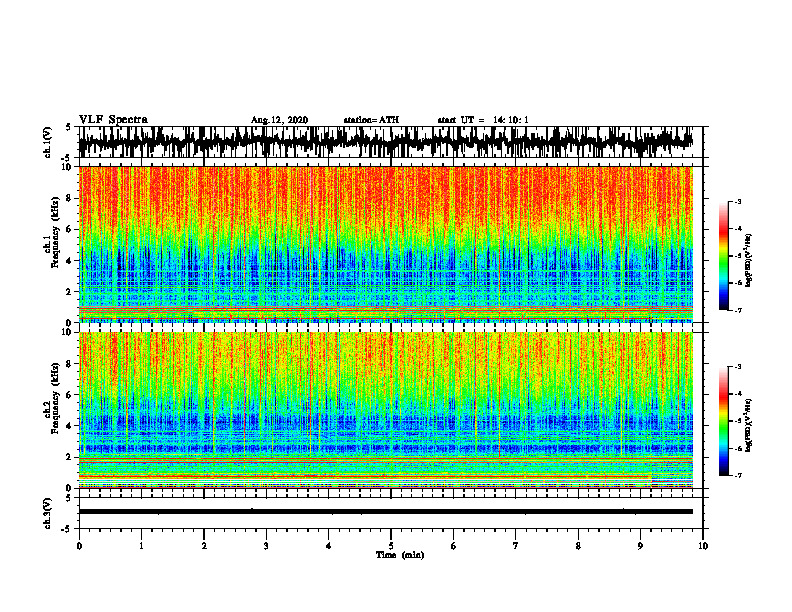Click the "Time (min)" axis label
The height and width of the screenshot is (612, 792).
(x=400, y=555)
